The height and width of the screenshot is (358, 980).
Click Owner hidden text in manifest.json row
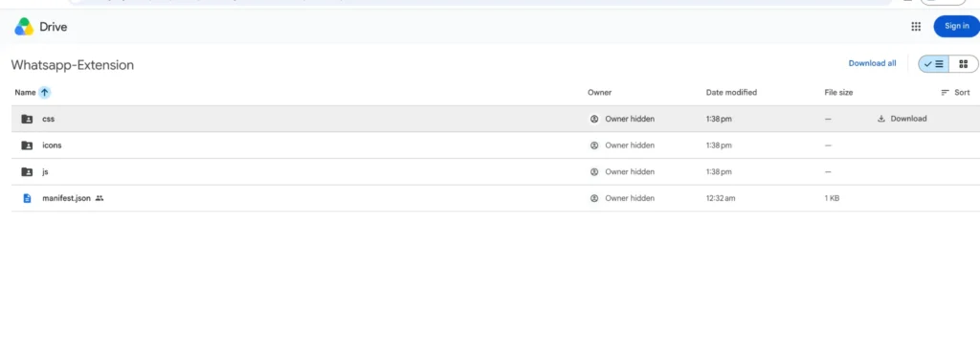pos(630,198)
